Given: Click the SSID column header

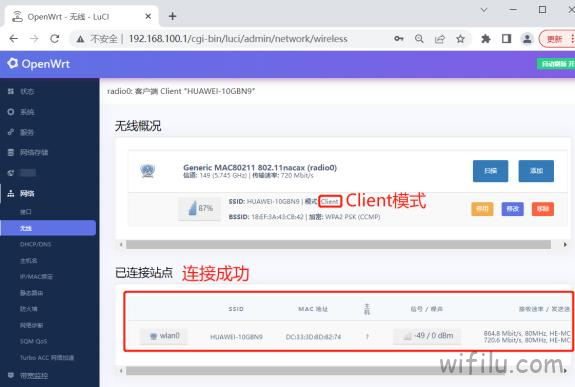Looking at the screenshot, I should (x=236, y=309).
